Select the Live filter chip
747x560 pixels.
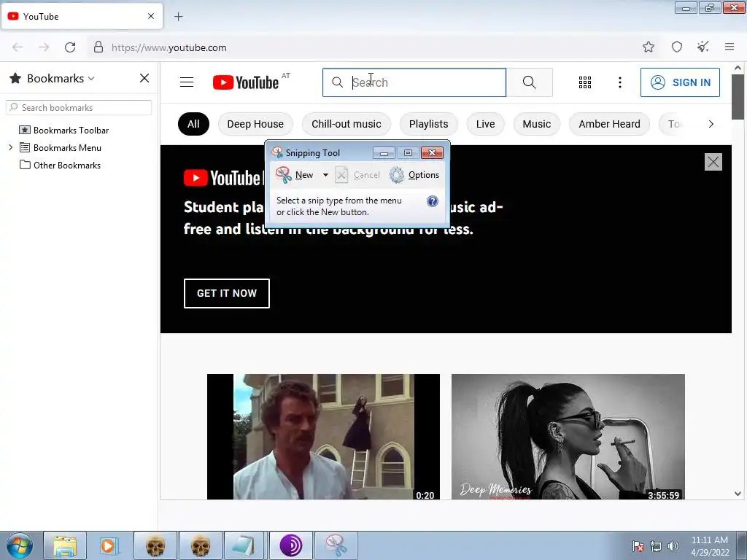pyautogui.click(x=485, y=124)
